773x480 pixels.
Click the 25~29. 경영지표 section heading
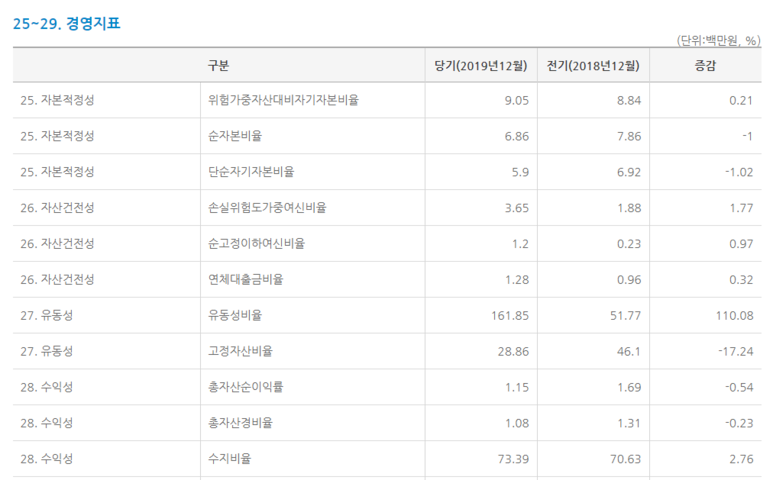tap(67, 23)
